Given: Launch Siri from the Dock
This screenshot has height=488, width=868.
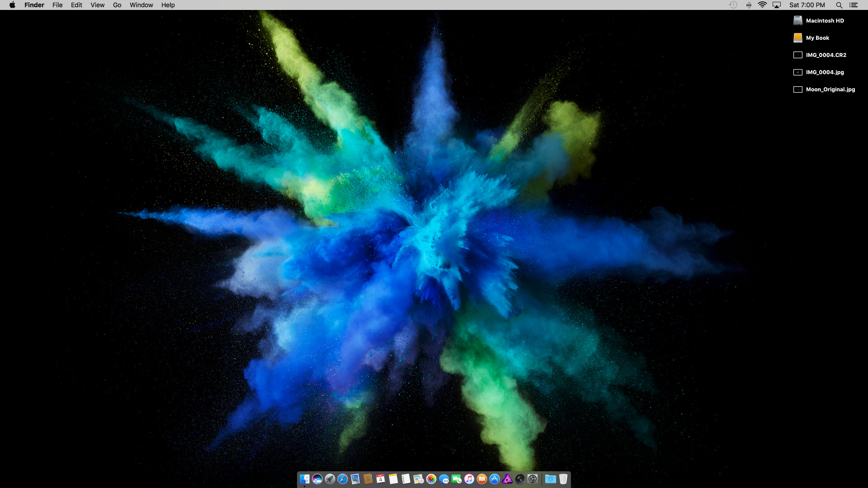Looking at the screenshot, I should pyautogui.click(x=317, y=479).
